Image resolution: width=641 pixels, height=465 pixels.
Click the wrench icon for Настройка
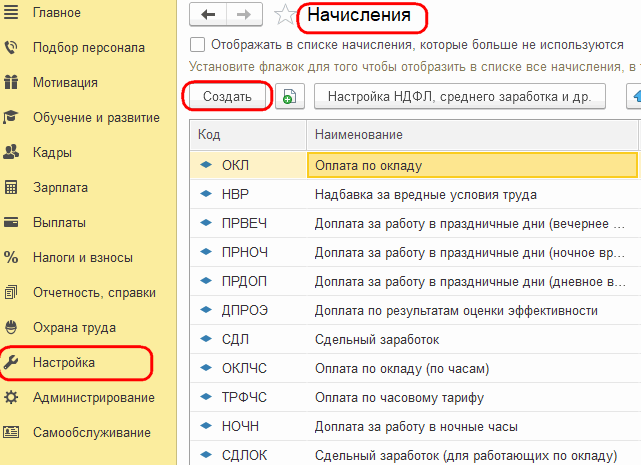click(11, 362)
